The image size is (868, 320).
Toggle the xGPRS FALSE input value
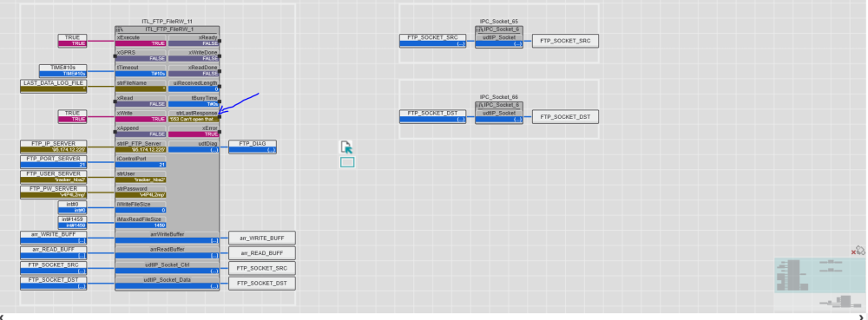[141, 58]
